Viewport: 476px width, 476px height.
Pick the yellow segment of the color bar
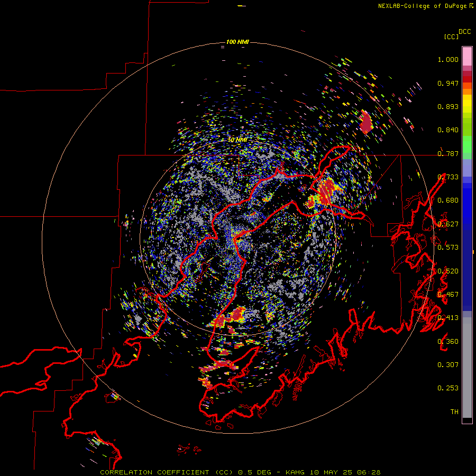coord(467,103)
